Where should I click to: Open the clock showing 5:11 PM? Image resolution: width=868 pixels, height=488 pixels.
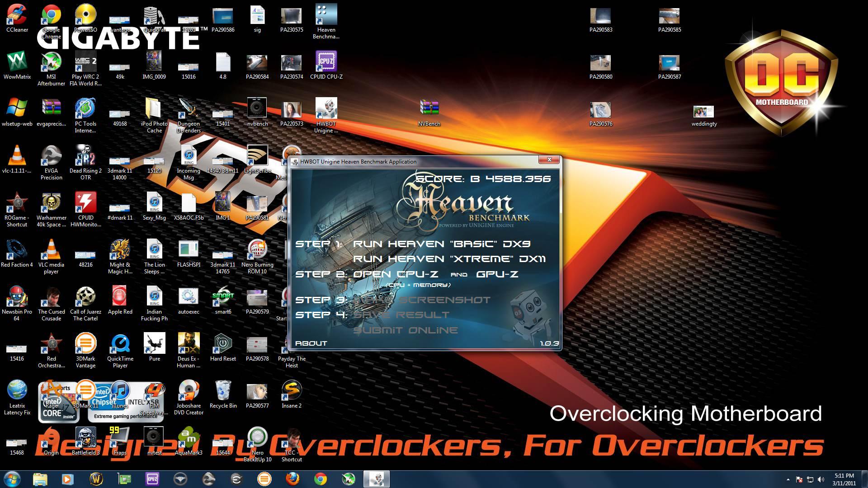click(844, 479)
